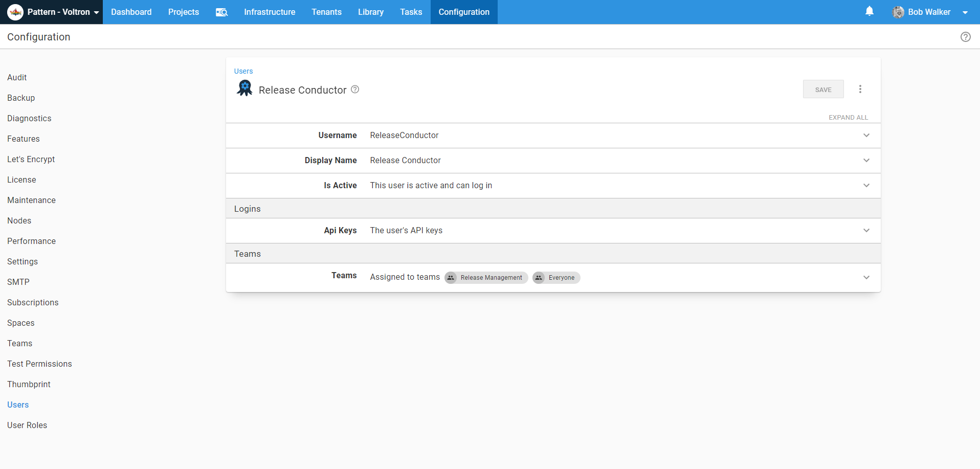980x469 pixels.
Task: Expand the Display Name section
Action: [866, 160]
